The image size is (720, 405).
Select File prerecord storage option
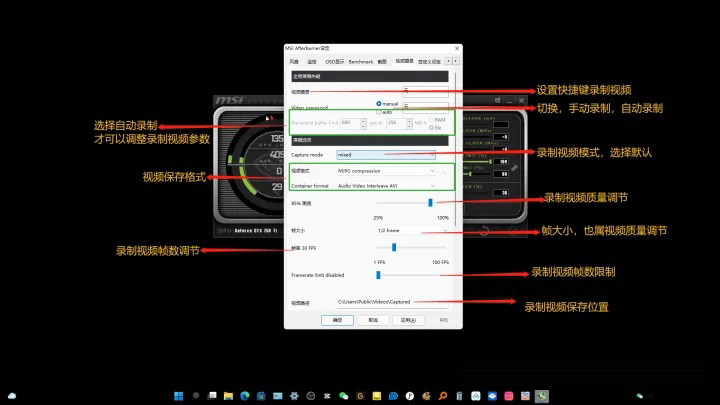point(431,128)
